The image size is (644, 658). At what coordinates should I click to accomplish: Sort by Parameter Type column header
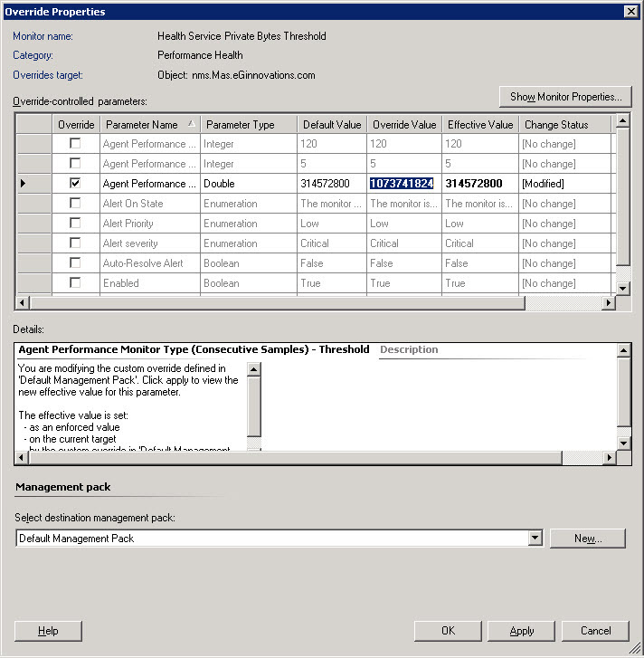tap(249, 125)
